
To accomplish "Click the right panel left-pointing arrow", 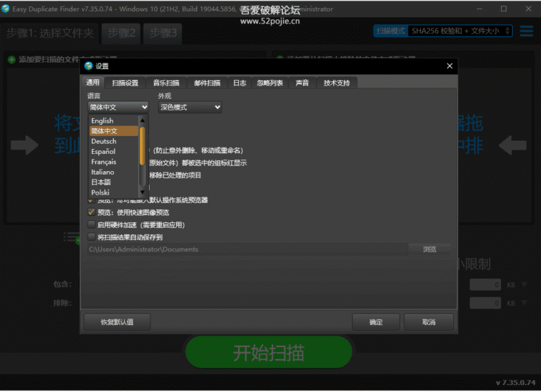I will coord(512,145).
